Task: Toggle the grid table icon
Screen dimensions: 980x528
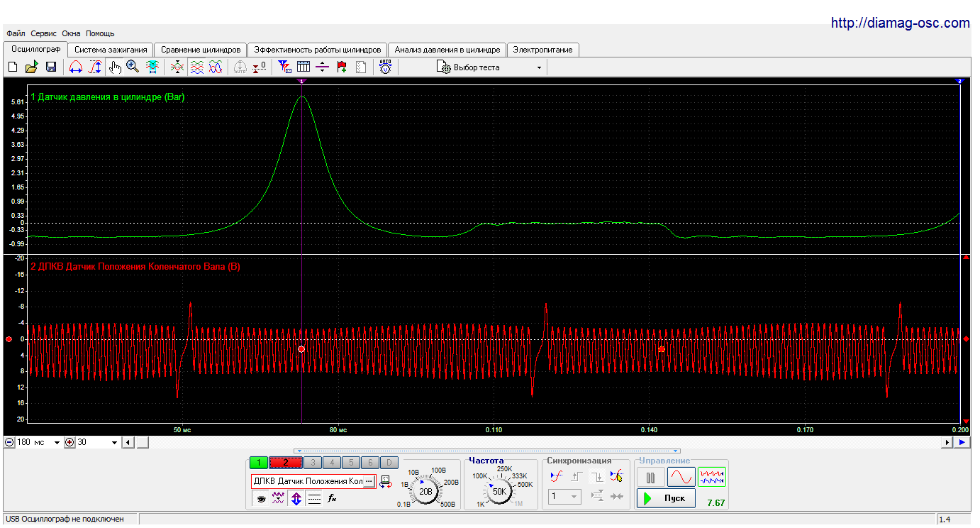Action: 304,67
